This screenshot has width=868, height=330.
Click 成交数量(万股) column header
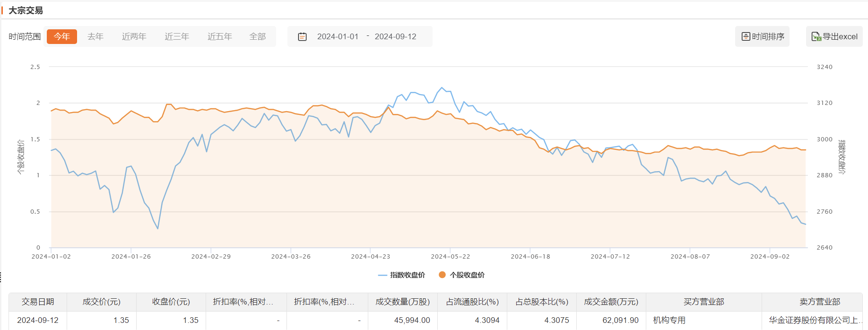click(402, 302)
